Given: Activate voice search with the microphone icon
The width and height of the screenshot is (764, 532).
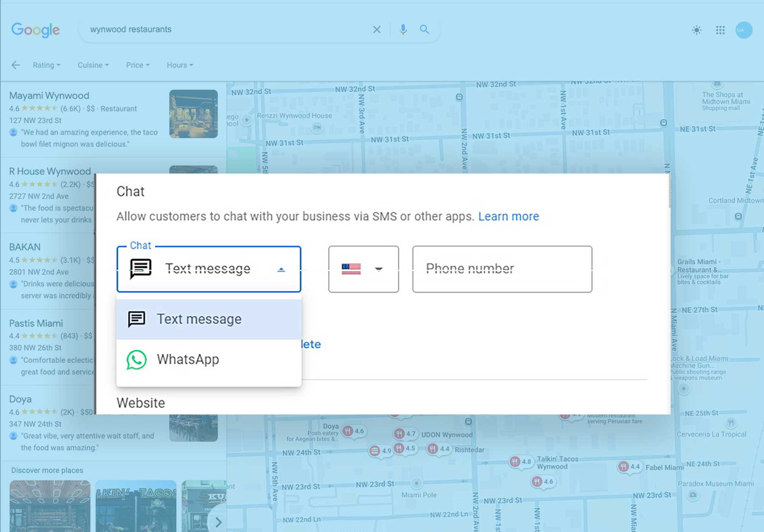Looking at the screenshot, I should click(x=402, y=29).
